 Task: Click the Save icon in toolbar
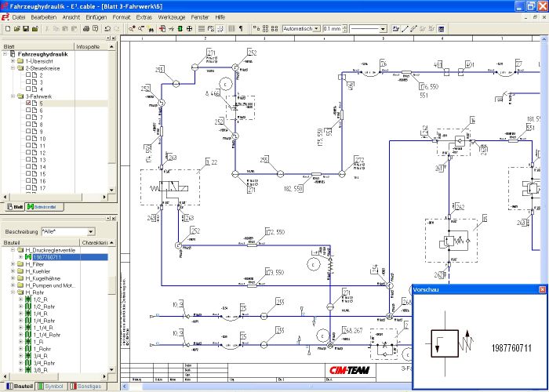[x=25, y=29]
